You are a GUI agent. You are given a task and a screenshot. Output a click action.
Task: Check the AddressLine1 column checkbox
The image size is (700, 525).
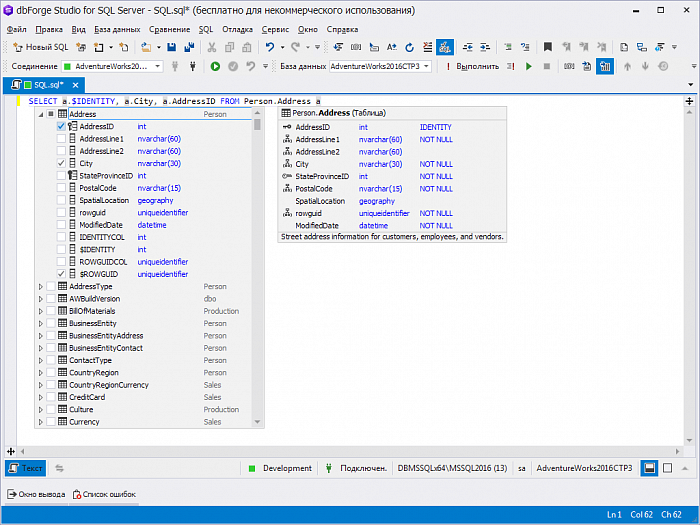point(61,139)
